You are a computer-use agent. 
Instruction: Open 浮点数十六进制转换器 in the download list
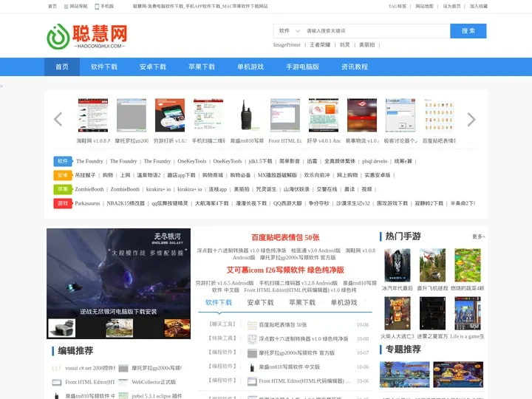[304, 338]
